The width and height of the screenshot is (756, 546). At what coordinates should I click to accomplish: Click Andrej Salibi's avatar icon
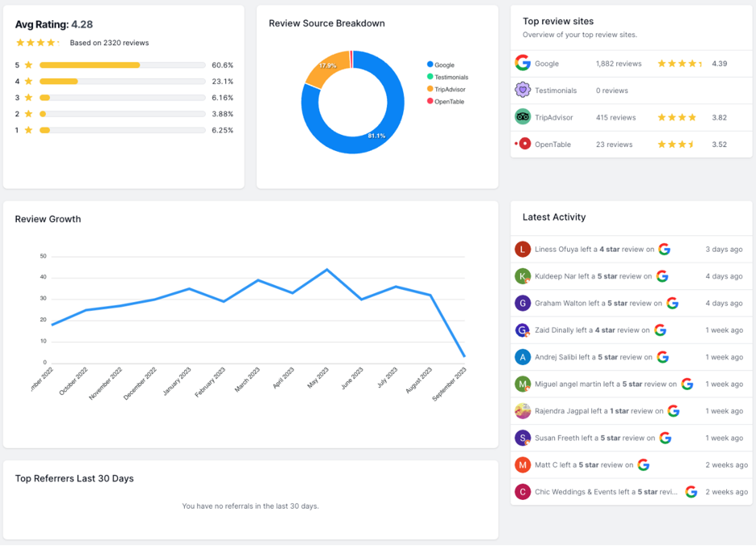coord(523,357)
